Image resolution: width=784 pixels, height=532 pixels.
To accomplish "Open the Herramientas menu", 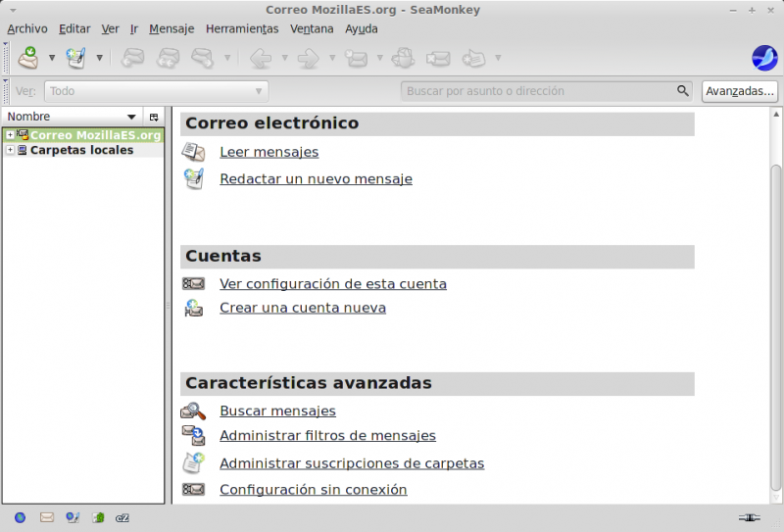I will tap(242, 29).
